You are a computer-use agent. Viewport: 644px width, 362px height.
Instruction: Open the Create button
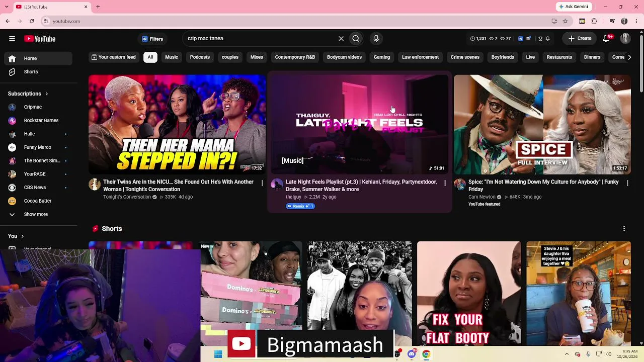580,38
